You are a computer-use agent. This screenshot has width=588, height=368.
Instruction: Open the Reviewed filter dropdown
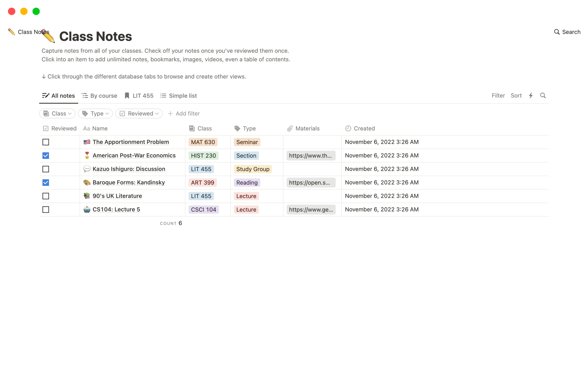coord(139,113)
